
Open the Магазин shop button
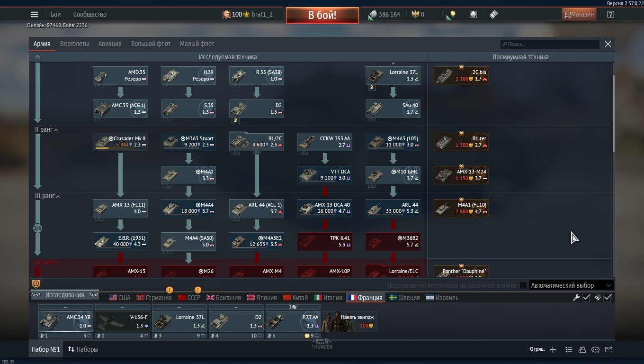[x=578, y=14]
